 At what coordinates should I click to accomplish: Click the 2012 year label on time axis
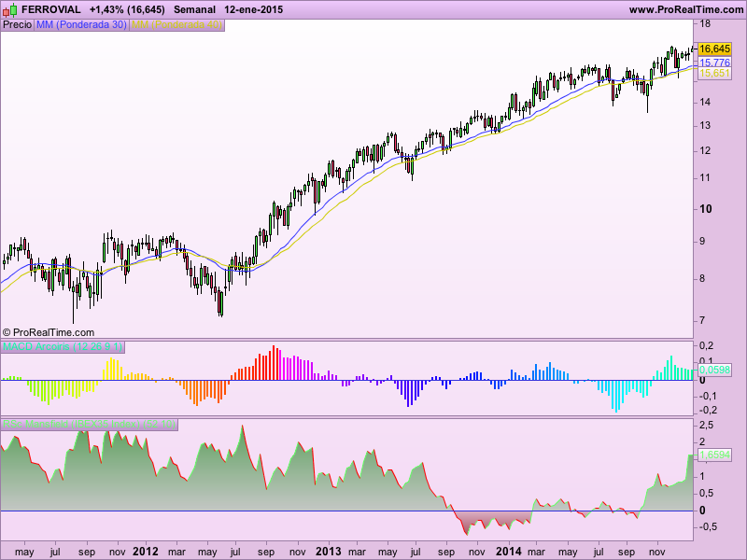[146, 552]
